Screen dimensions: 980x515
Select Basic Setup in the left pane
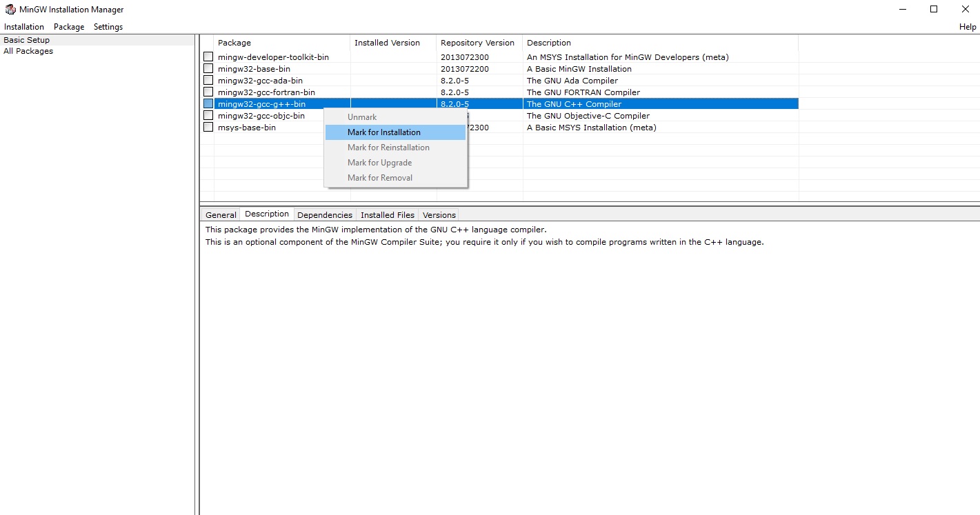pyautogui.click(x=27, y=40)
